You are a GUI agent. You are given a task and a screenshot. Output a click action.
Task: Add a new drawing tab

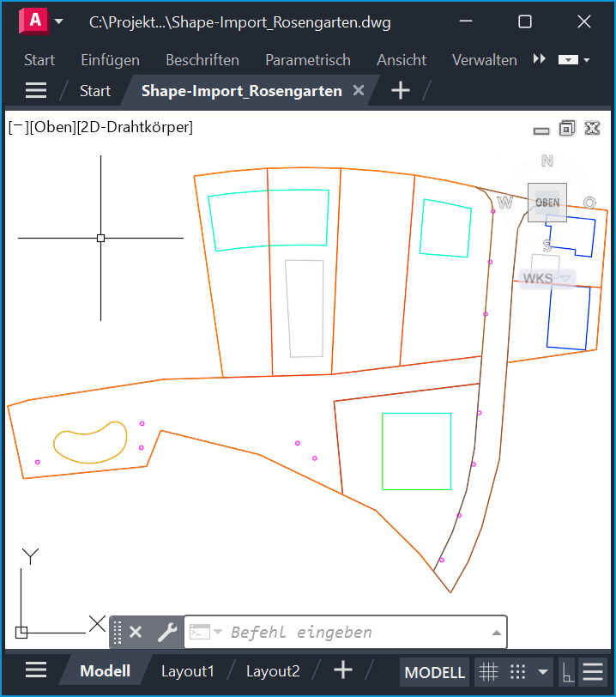[x=400, y=90]
